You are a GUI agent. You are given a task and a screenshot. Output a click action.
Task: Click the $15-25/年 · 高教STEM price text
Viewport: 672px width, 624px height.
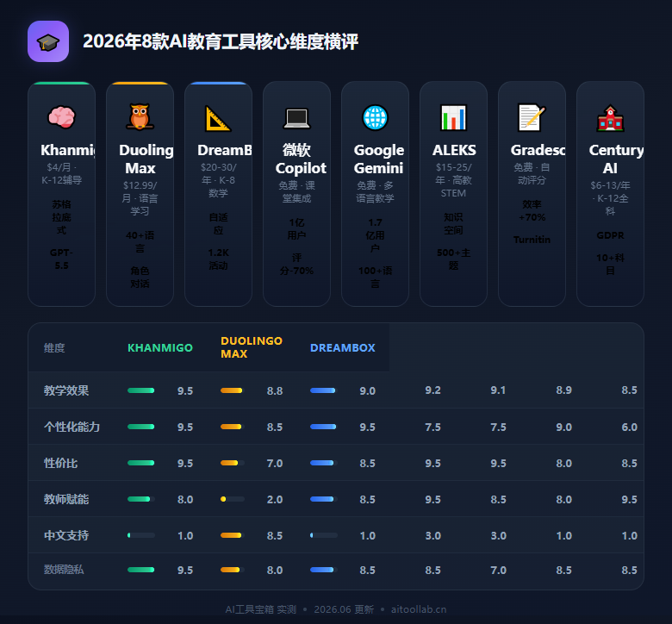pyautogui.click(x=453, y=180)
